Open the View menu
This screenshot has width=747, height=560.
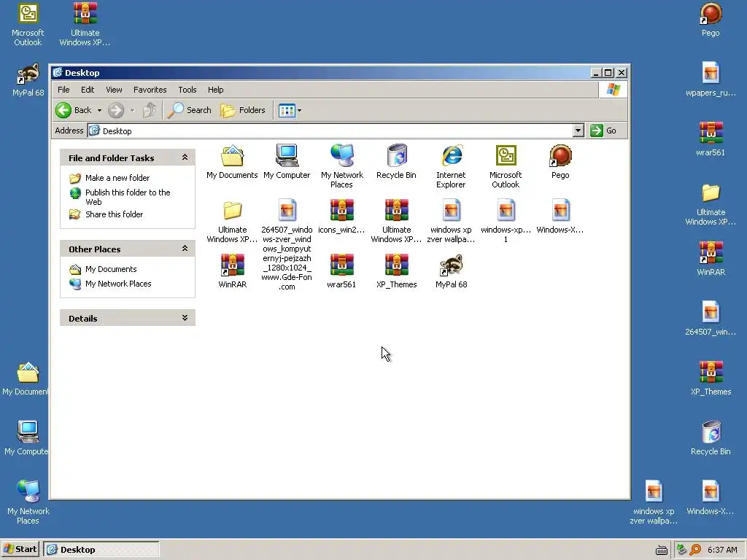click(x=114, y=90)
